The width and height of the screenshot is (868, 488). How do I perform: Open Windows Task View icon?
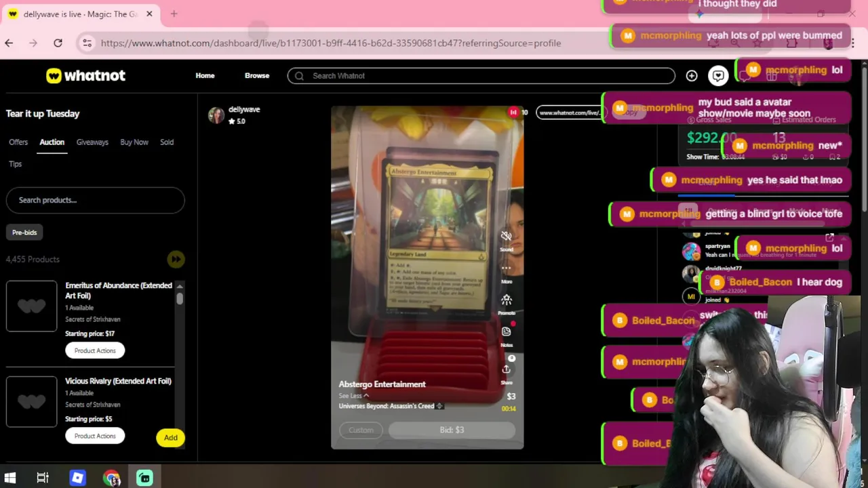42,478
